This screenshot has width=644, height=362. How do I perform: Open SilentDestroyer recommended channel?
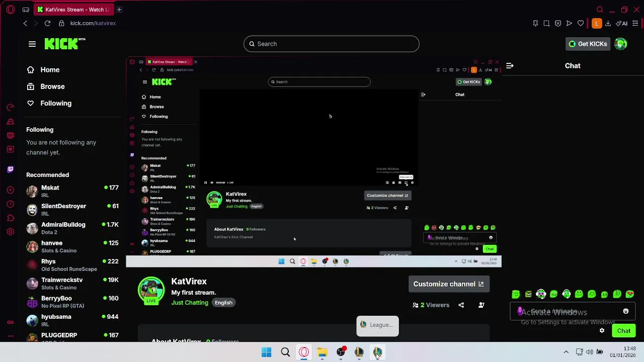pyautogui.click(x=72, y=210)
